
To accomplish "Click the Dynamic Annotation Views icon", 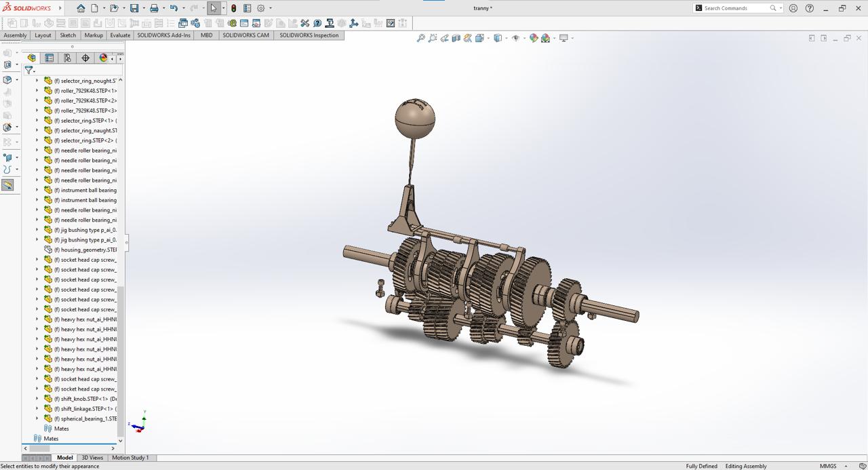I will coord(467,38).
